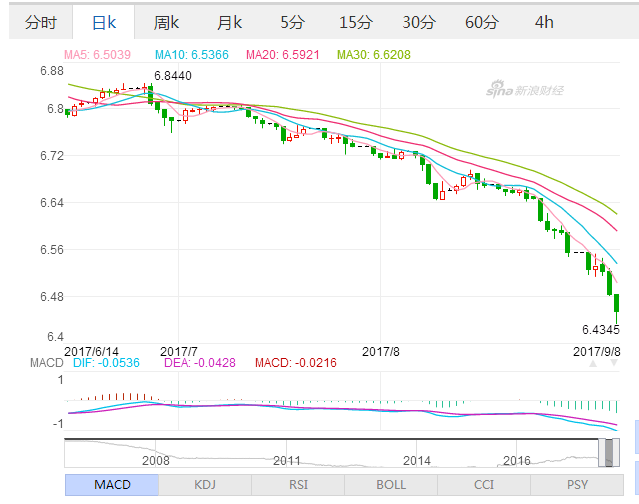Screen dimensions: 639x504
Task: Click the MA10: 6.5366 legend value
Action: click(192, 55)
